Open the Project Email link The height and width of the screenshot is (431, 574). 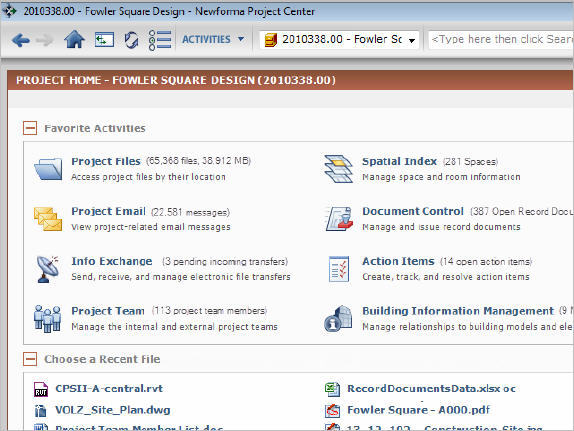click(108, 211)
